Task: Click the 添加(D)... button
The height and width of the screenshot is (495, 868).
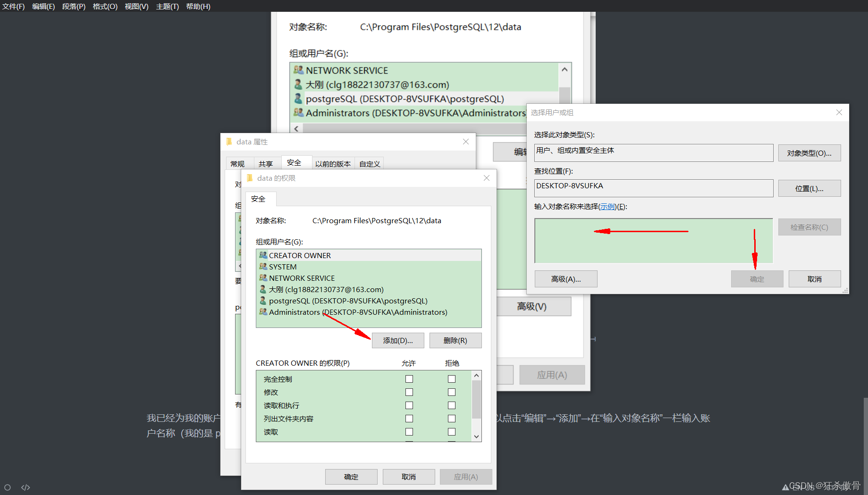Action: [x=398, y=340]
